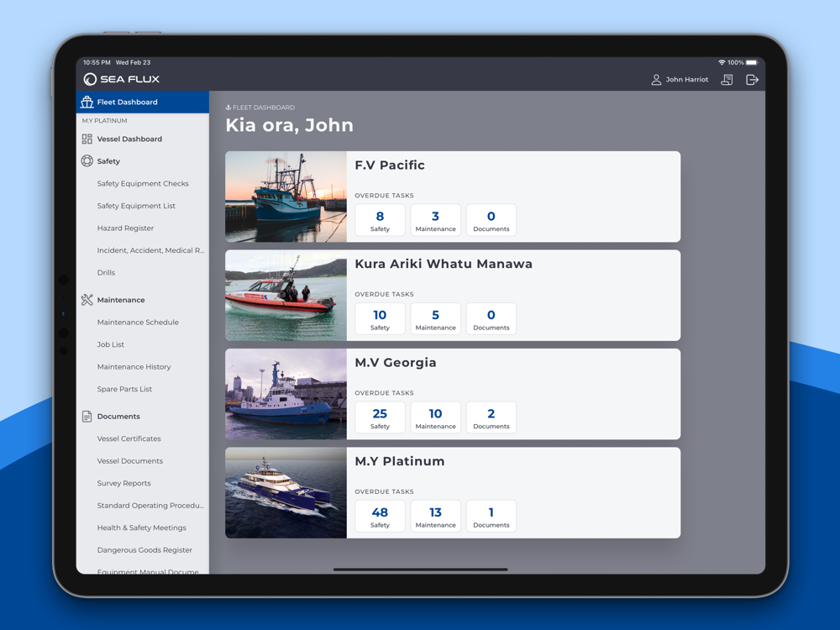The height and width of the screenshot is (630, 840).
Task: Open Safety Equipment Checks
Action: click(x=143, y=183)
